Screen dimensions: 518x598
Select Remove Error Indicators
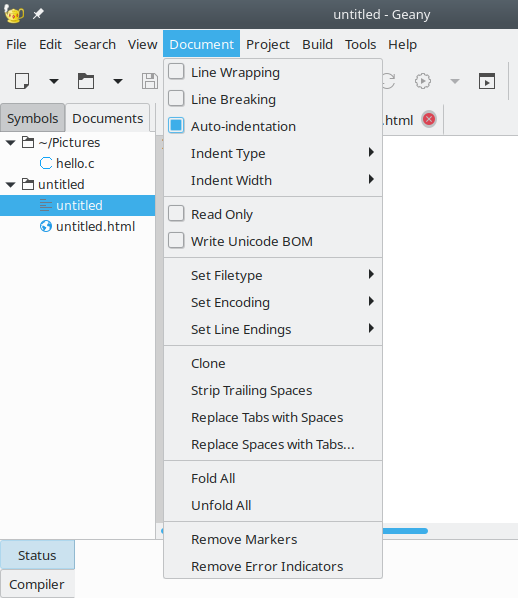[x=273, y=566]
